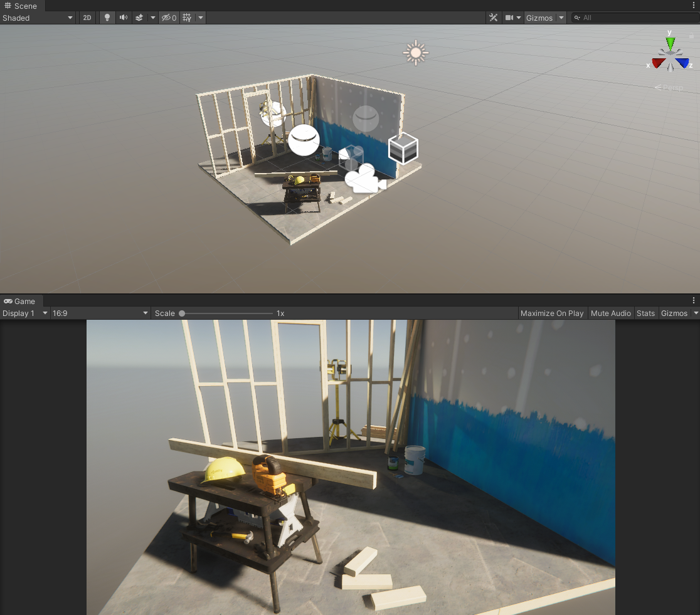This screenshot has height=615, width=700.
Task: Click the bottom gray cone on gizmo
Action: click(670, 67)
